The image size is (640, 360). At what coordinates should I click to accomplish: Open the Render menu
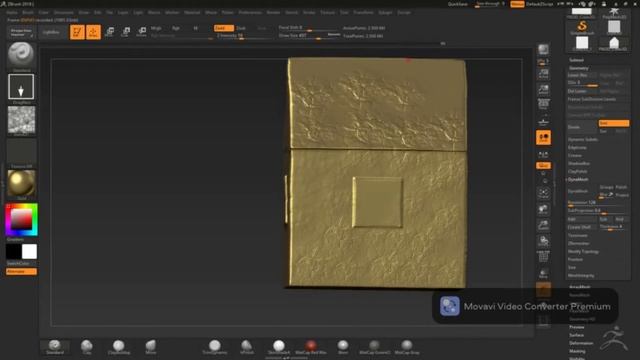point(273,13)
